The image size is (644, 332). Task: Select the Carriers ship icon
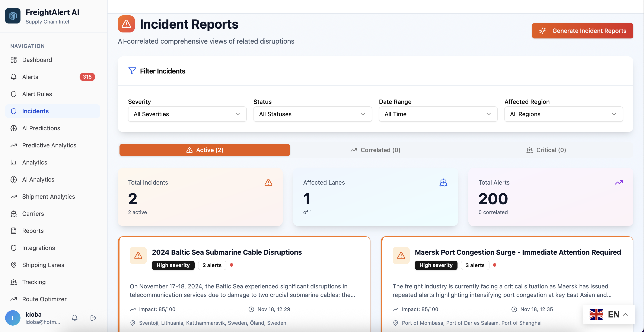click(x=14, y=214)
